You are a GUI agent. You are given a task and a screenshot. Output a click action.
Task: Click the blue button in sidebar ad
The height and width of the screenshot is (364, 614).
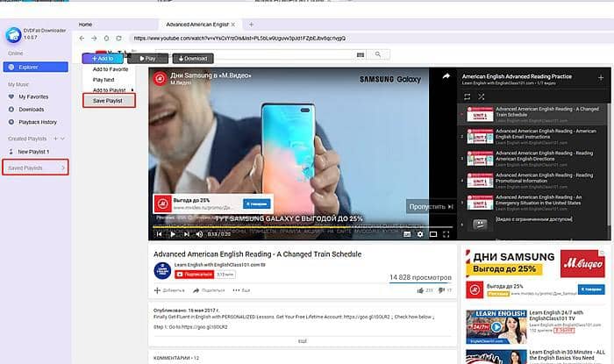click(x=591, y=289)
